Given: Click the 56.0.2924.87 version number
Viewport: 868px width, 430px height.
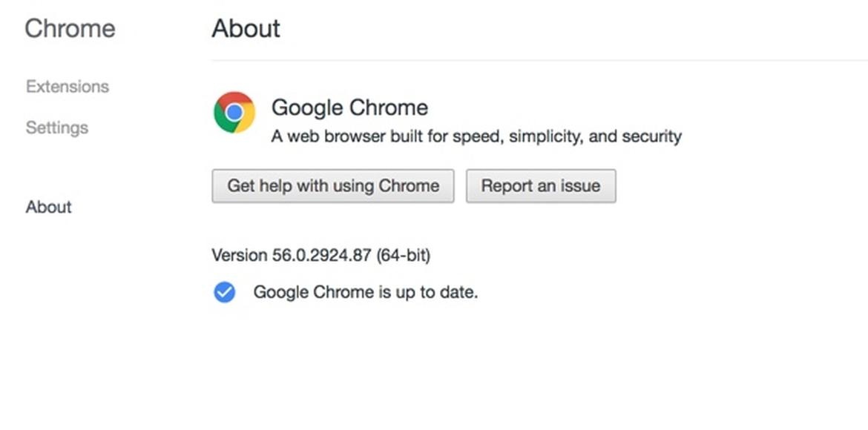Looking at the screenshot, I should [322, 255].
